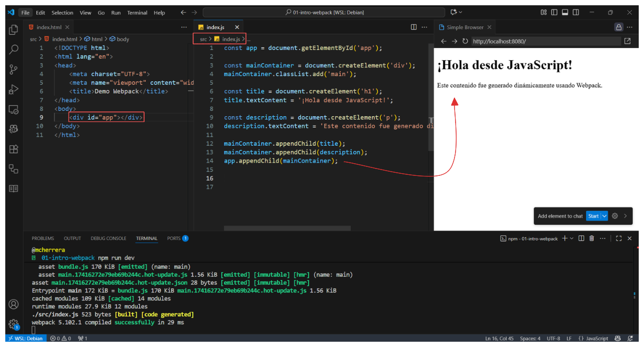Kill terminal with the trash icon
The height and width of the screenshot is (347, 644).
click(x=591, y=239)
